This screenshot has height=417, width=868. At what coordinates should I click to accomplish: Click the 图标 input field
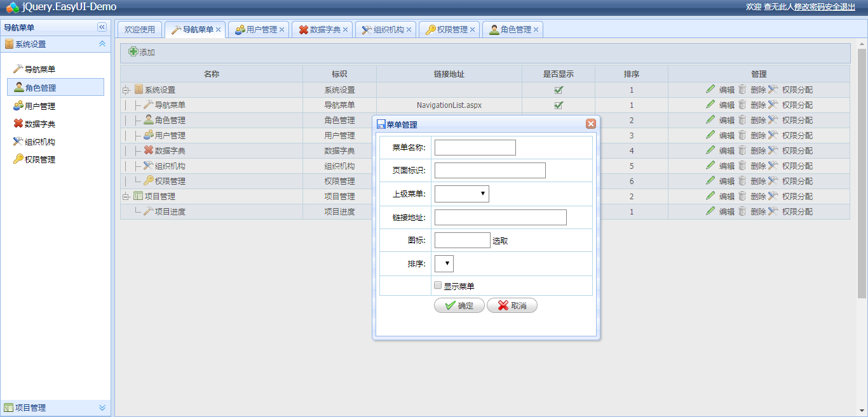pyautogui.click(x=463, y=240)
